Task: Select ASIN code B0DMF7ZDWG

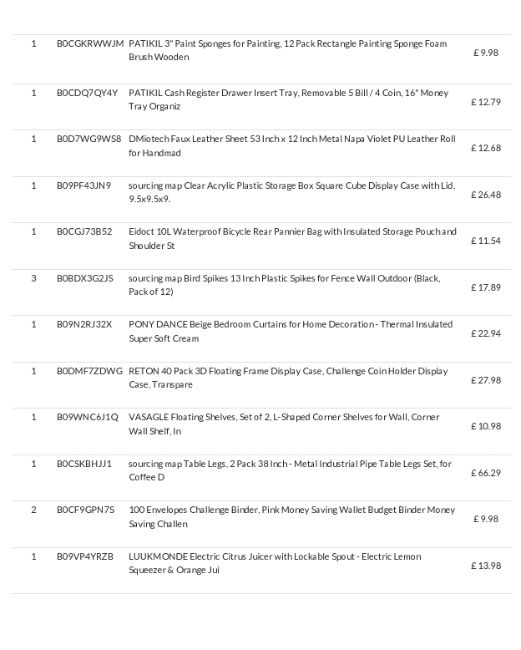Action: [90, 371]
